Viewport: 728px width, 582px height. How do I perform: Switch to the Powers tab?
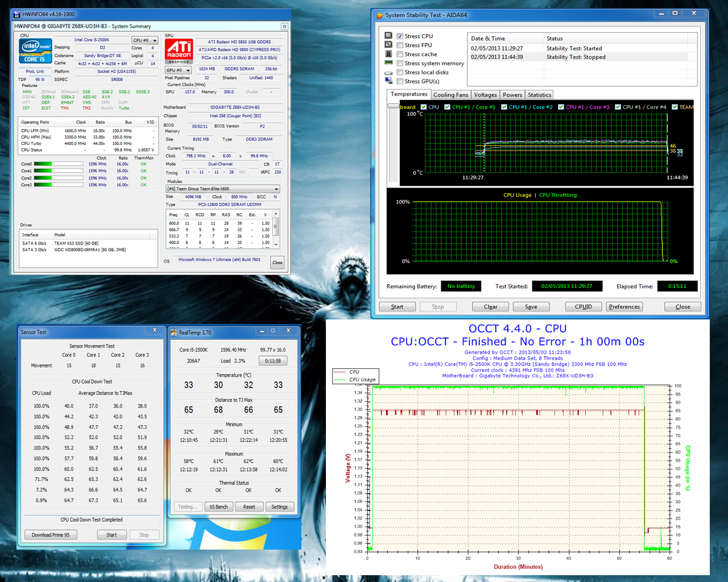pyautogui.click(x=512, y=95)
